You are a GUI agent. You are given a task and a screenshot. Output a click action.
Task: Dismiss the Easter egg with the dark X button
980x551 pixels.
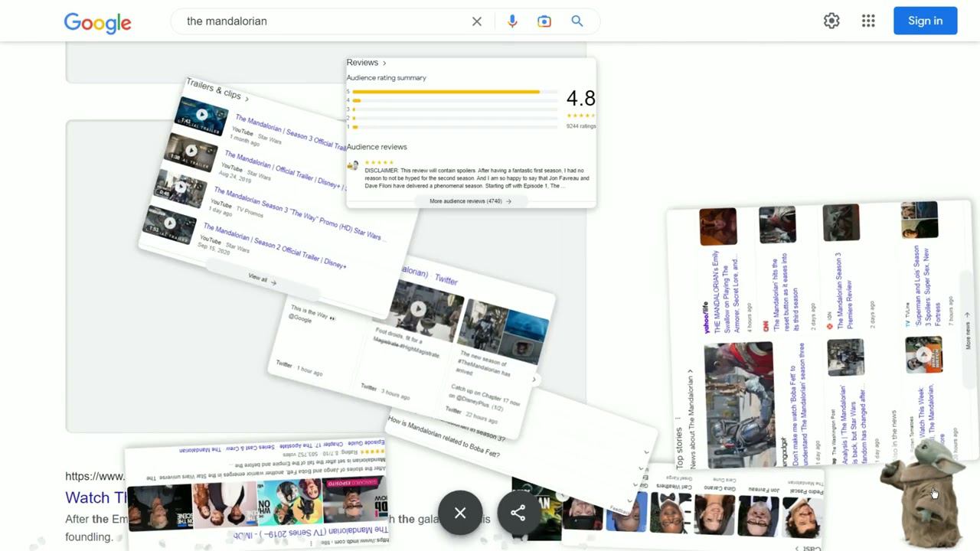point(460,513)
